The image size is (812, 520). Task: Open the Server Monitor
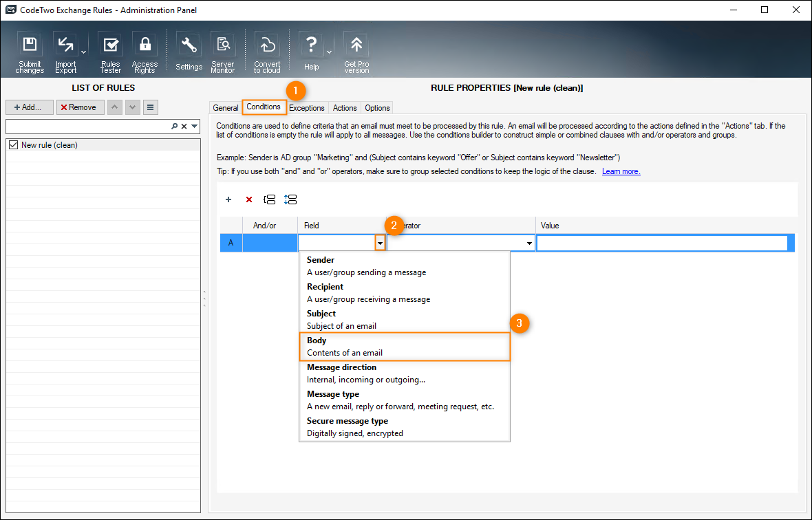coord(223,52)
